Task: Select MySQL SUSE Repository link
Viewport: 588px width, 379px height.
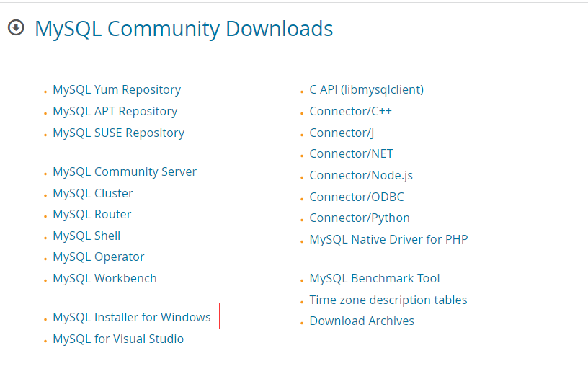Action: coord(118,133)
